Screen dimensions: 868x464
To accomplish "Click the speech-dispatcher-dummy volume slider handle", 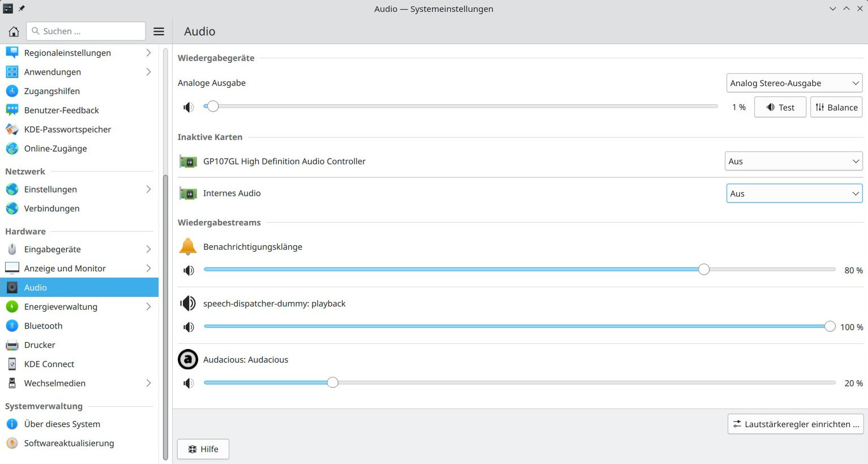I will [829, 326].
